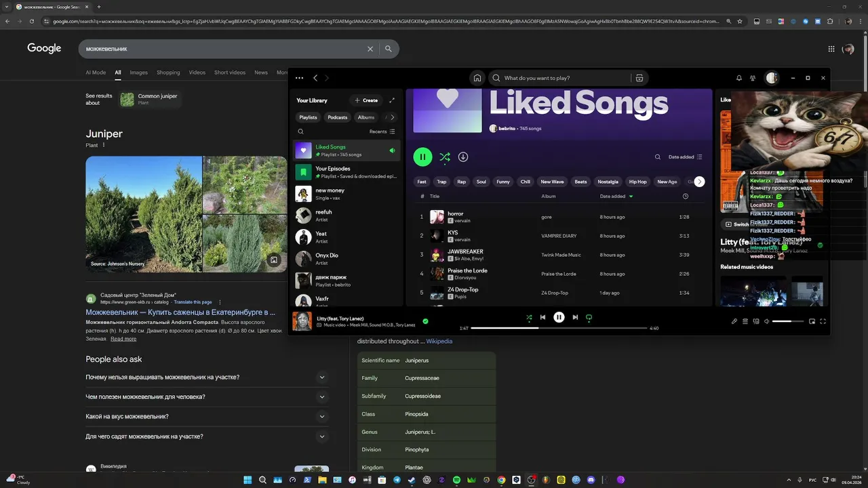Image resolution: width=868 pixels, height=488 pixels.
Task: Open the Recents sort dropdown in library
Action: tap(382, 131)
